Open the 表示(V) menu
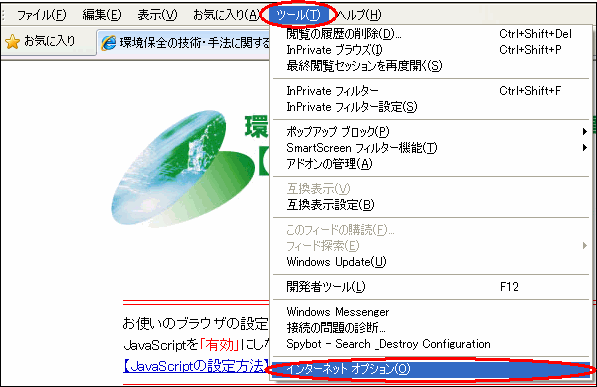 (157, 15)
